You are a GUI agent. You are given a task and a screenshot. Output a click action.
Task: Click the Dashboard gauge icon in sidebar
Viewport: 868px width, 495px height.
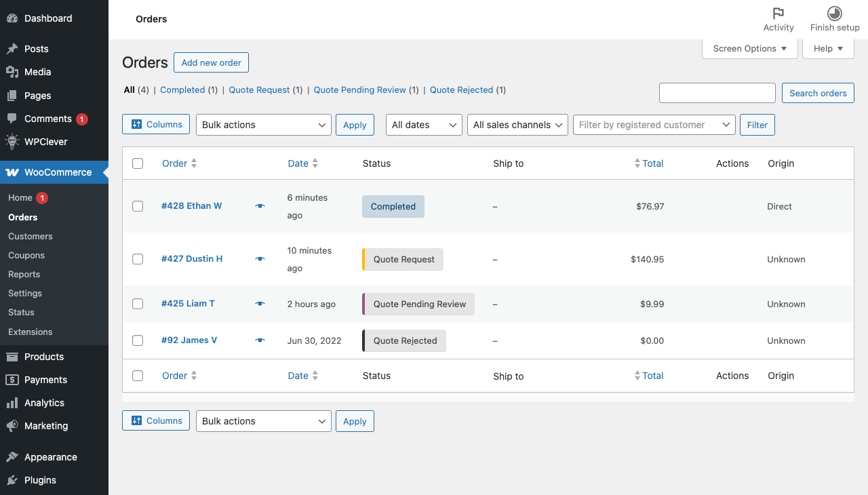point(12,18)
